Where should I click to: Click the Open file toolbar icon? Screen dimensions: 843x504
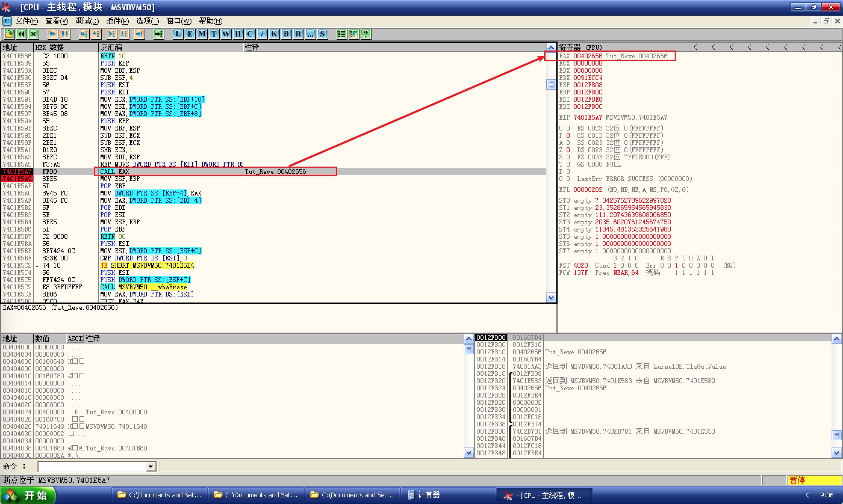click(x=9, y=34)
